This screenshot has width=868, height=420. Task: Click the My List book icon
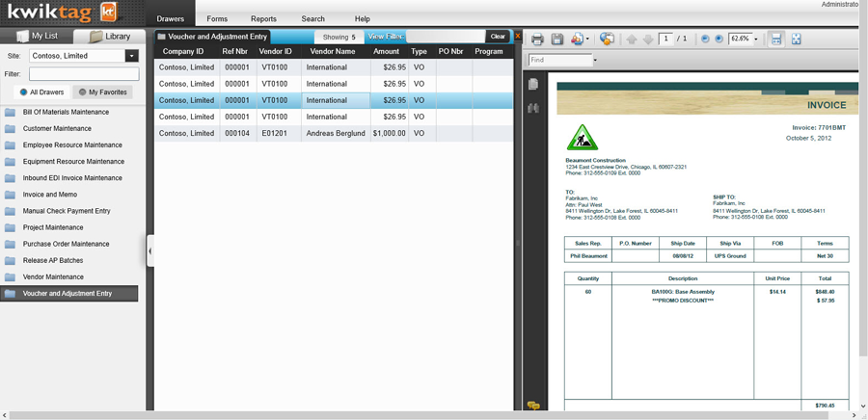click(23, 37)
